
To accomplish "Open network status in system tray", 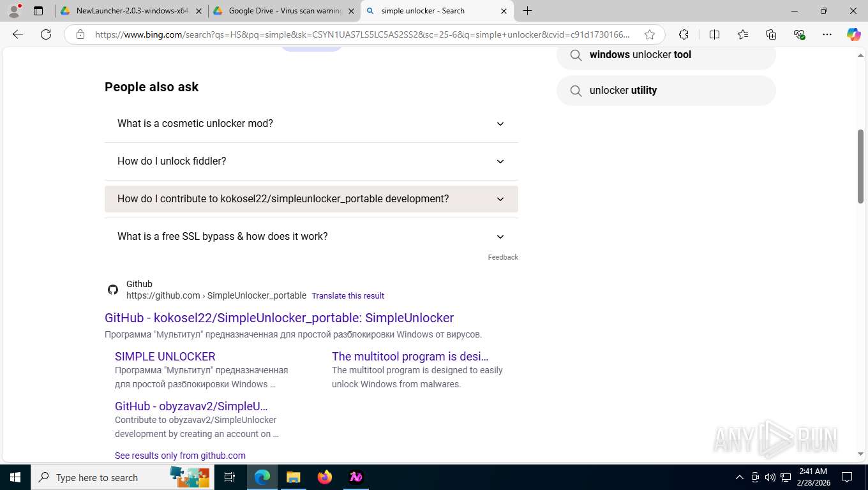I will tap(786, 477).
